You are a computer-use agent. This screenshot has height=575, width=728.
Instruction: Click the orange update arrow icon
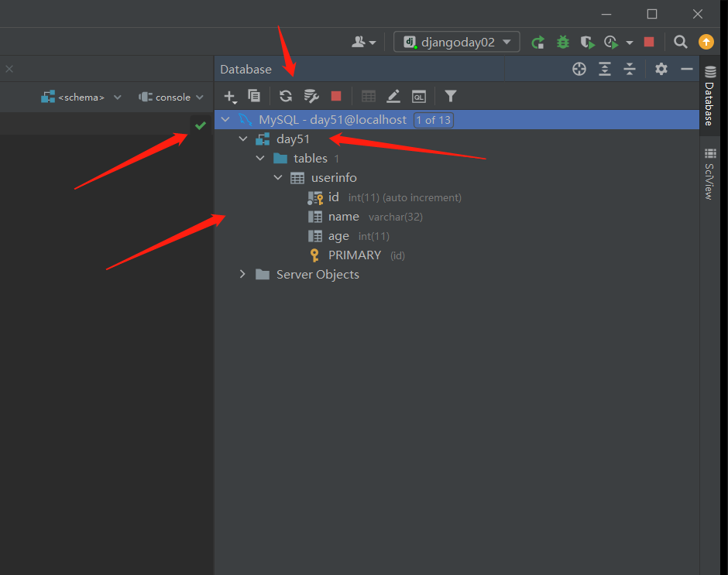click(x=706, y=42)
